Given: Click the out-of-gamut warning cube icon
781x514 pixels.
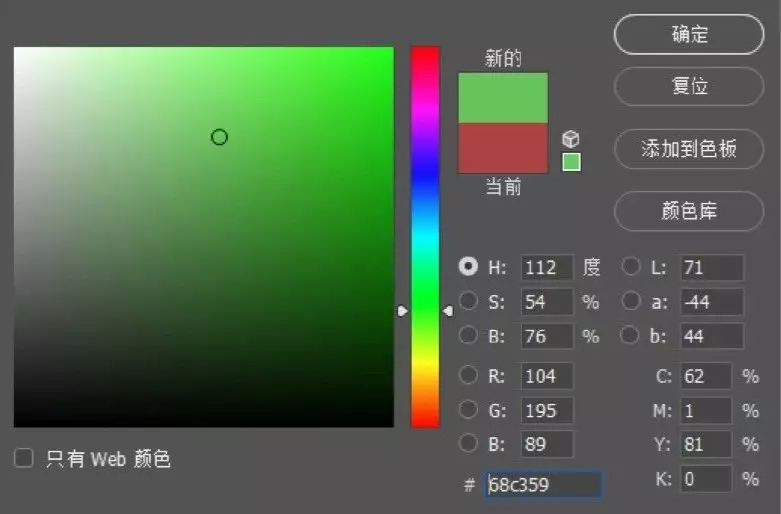Looking at the screenshot, I should click(x=571, y=139).
